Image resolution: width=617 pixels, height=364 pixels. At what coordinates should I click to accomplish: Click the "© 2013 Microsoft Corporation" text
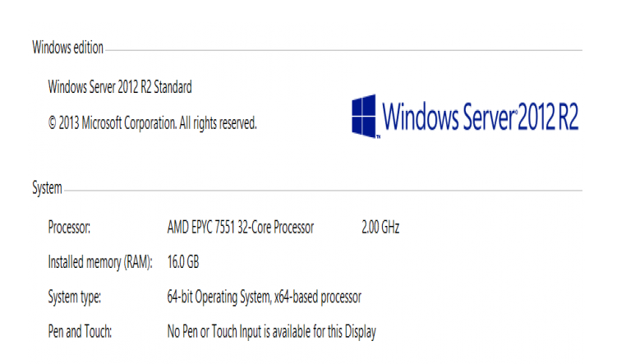click(x=112, y=123)
